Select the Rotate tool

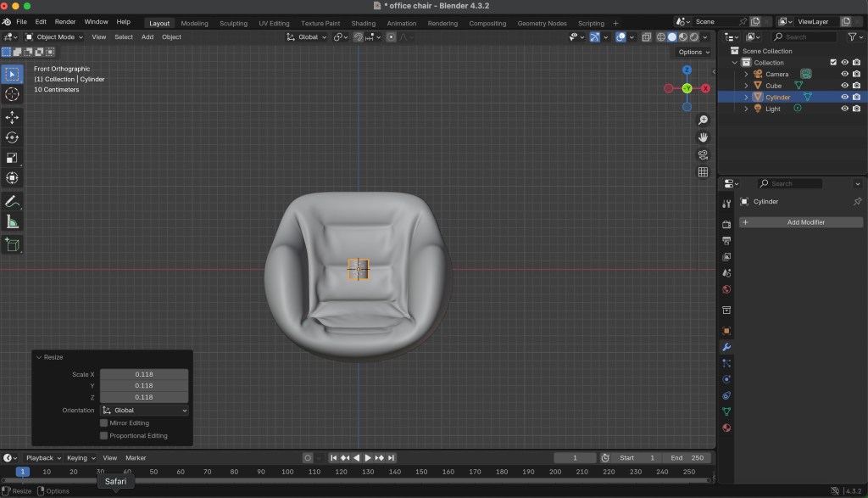(12, 137)
